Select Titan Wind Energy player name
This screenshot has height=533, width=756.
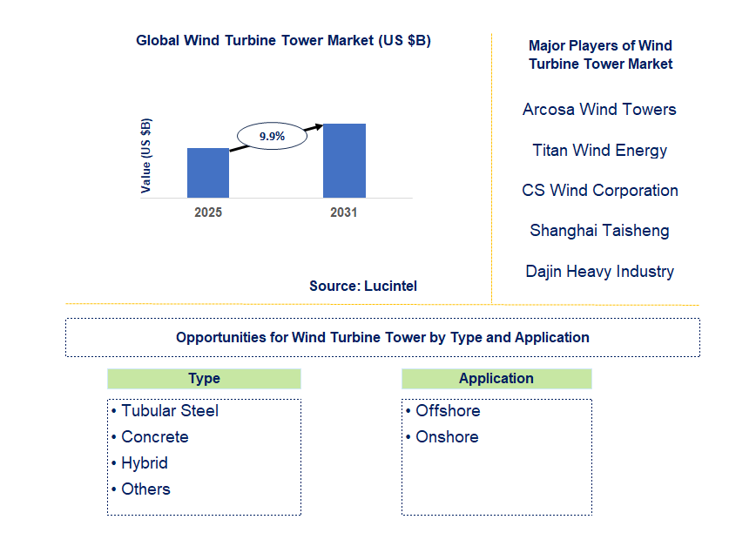pos(599,151)
